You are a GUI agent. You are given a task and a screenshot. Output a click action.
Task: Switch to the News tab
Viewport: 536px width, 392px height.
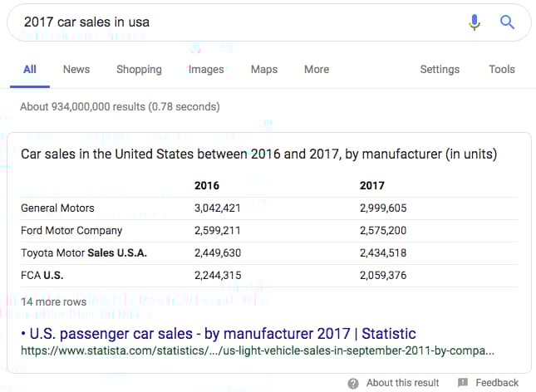pyautogui.click(x=76, y=70)
